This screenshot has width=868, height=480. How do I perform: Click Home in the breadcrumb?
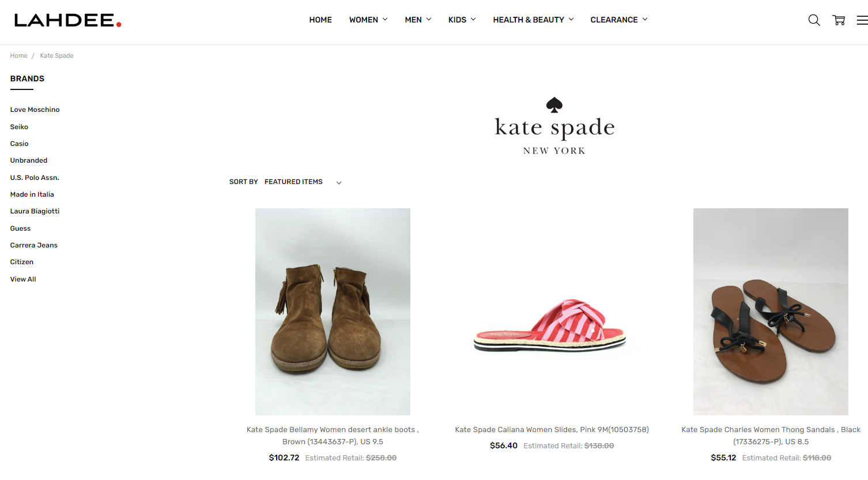[18, 55]
